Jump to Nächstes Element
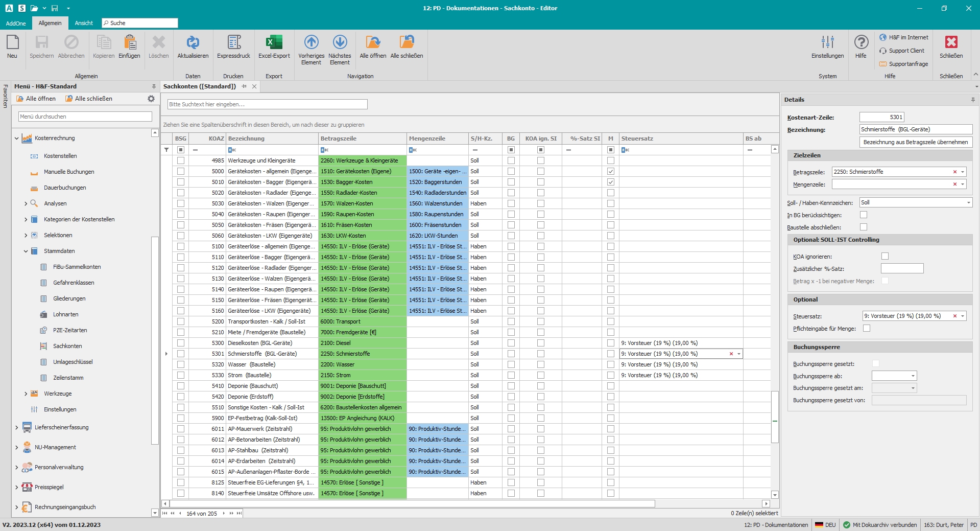This screenshot has height=531, width=980. [340, 42]
